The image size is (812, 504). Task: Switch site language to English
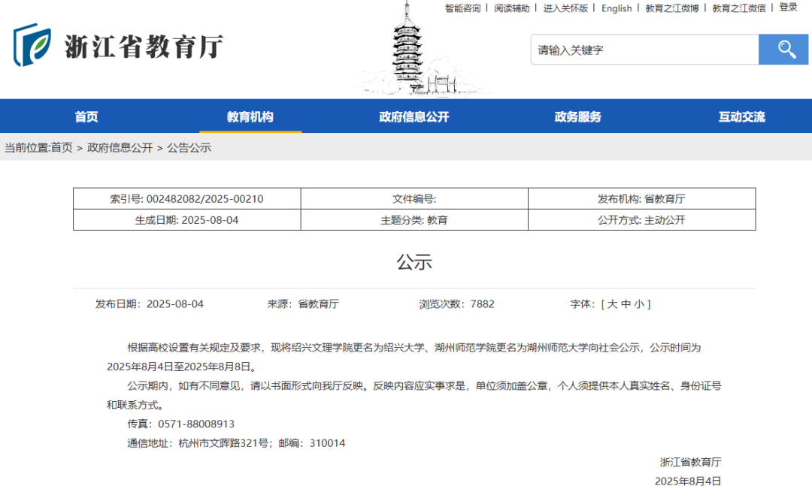(x=617, y=8)
